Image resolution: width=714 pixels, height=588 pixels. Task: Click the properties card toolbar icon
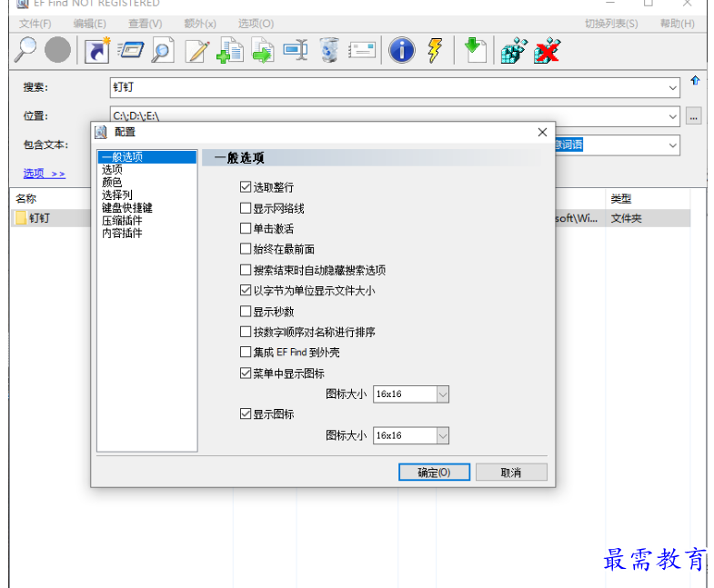(362, 50)
